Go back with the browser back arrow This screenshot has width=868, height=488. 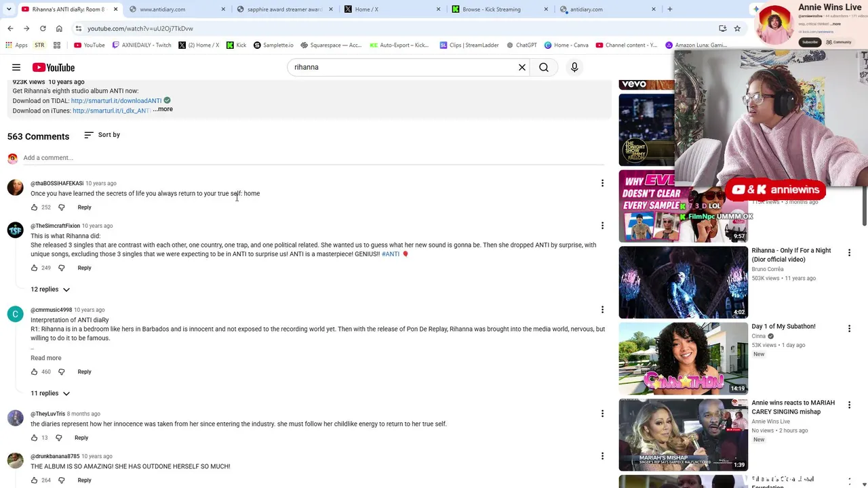coord(10,28)
